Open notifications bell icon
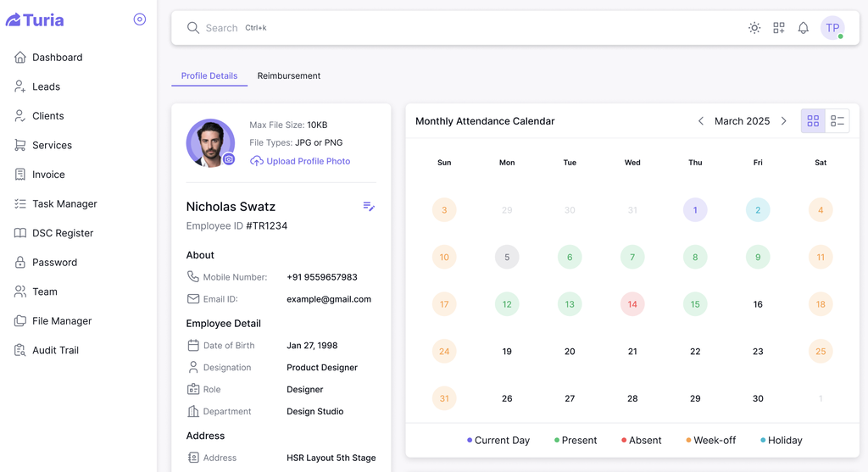 click(804, 28)
